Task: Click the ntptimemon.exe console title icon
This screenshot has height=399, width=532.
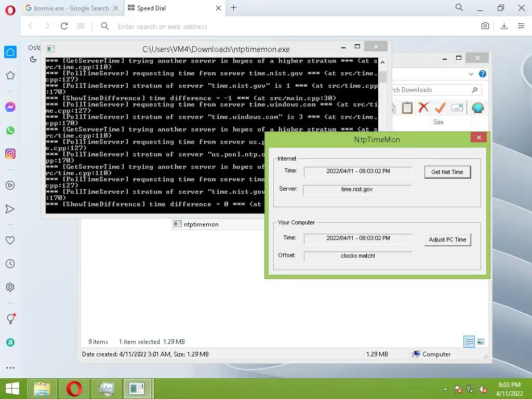Action: (50, 49)
